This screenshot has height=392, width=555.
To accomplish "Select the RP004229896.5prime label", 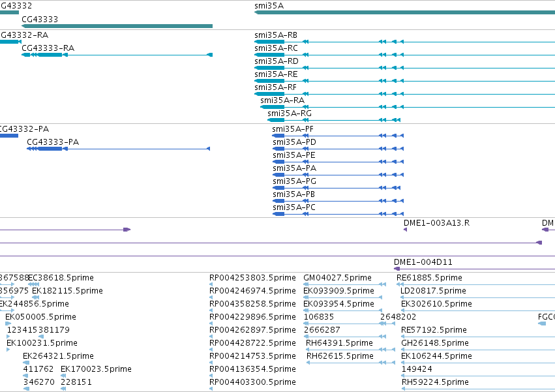I will coord(252,317).
